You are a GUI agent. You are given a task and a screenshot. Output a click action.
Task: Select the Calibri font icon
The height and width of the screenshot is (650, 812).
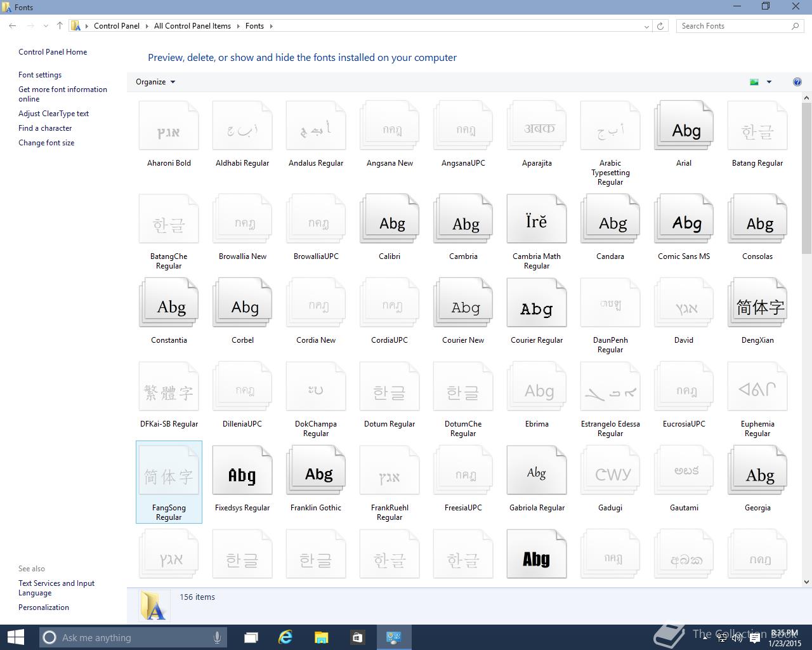click(x=390, y=219)
